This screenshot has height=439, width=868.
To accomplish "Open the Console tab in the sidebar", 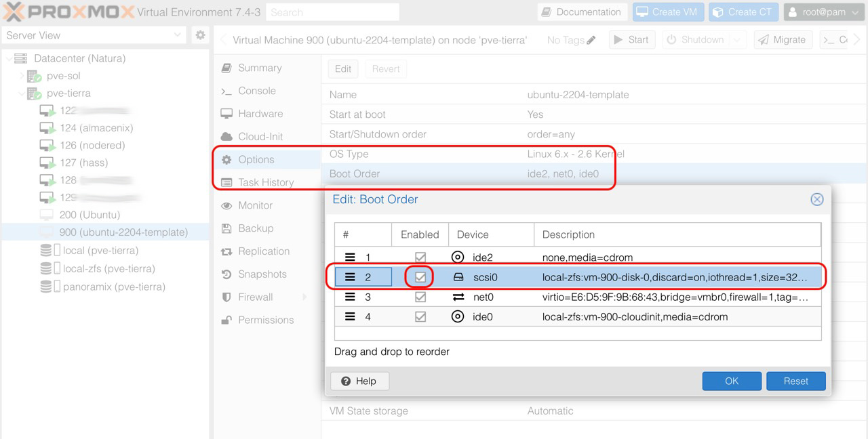I will pyautogui.click(x=267, y=91).
